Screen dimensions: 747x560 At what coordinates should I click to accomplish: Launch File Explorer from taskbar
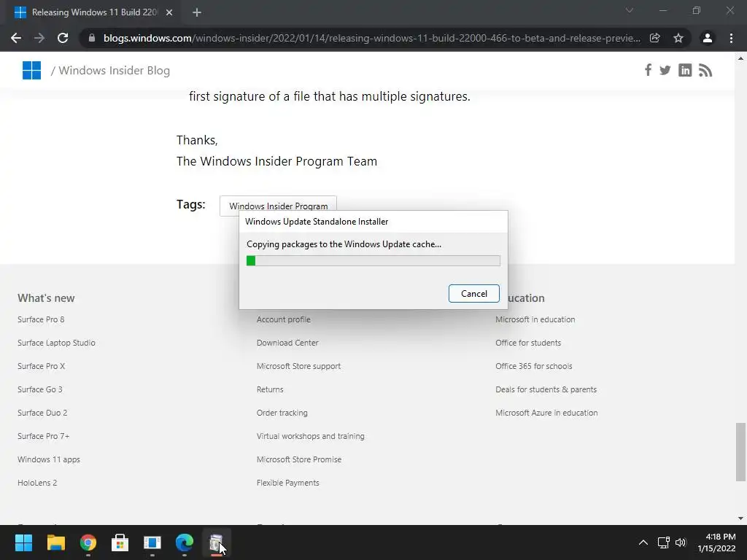(x=55, y=542)
